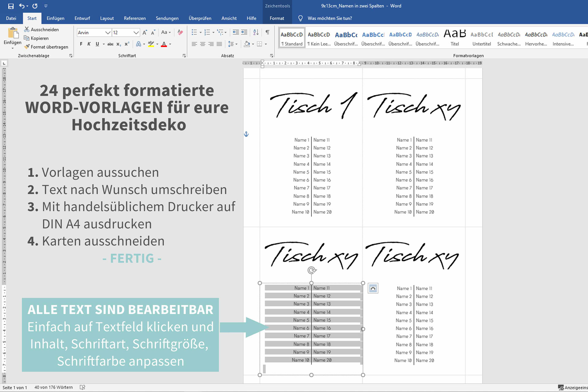Switch to the Einfügen ribbon tab
This screenshot has width=588, height=392.
(55, 18)
